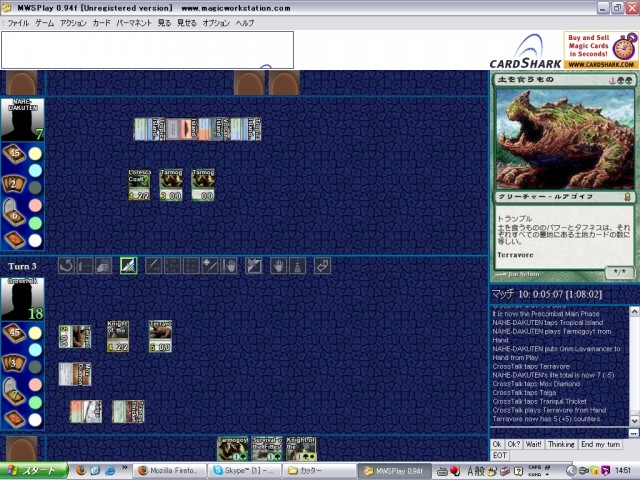
Task: Select the Knight of the Reliquary card in hand
Action: [x=301, y=449]
